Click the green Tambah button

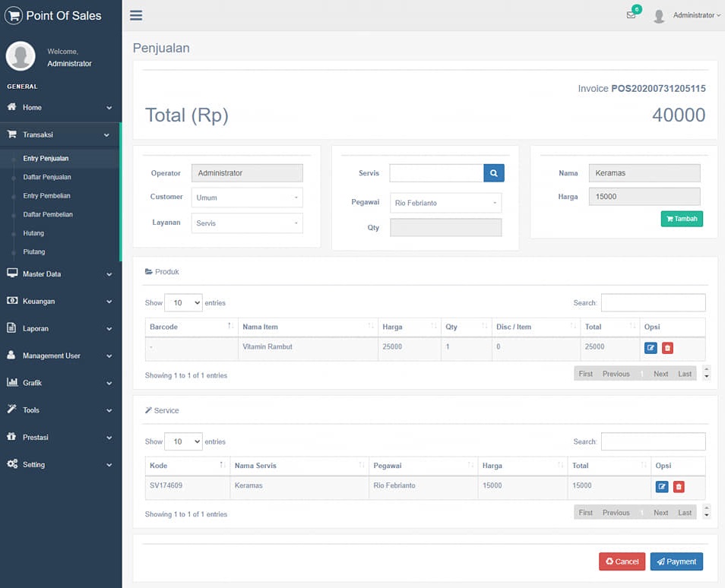pos(682,219)
